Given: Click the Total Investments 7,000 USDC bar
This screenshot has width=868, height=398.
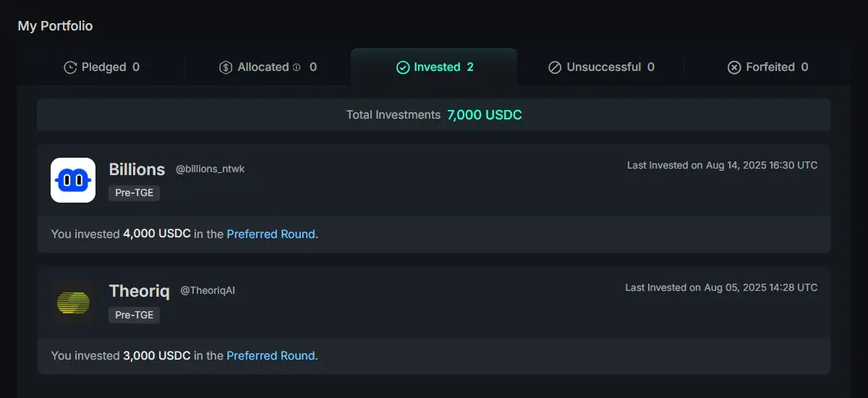Looking at the screenshot, I should pos(434,115).
